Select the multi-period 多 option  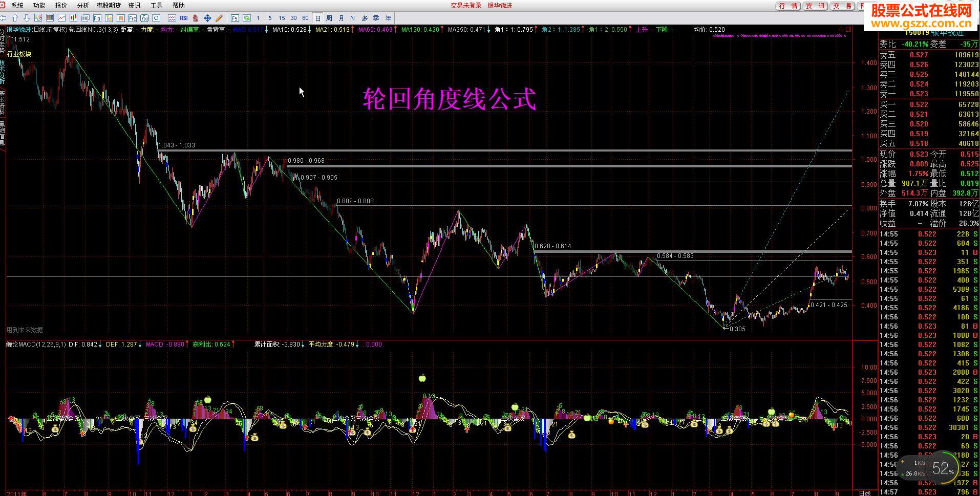click(x=365, y=18)
